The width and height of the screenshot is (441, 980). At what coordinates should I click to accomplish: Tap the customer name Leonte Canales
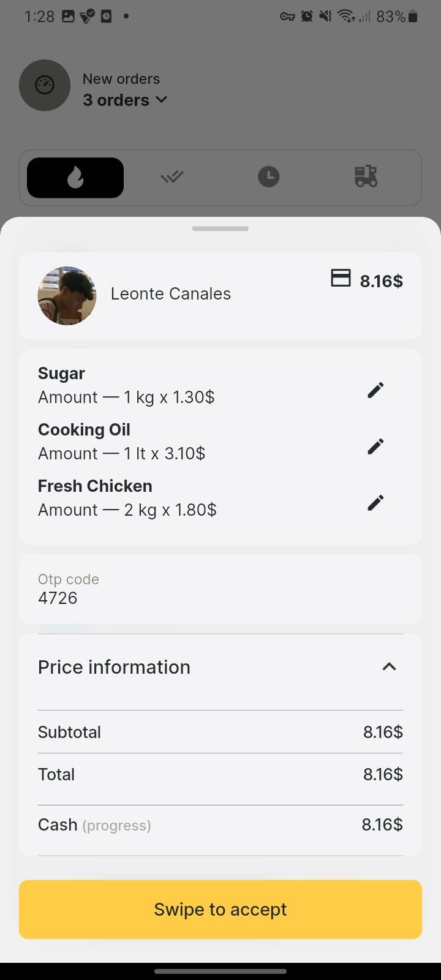coord(171,294)
